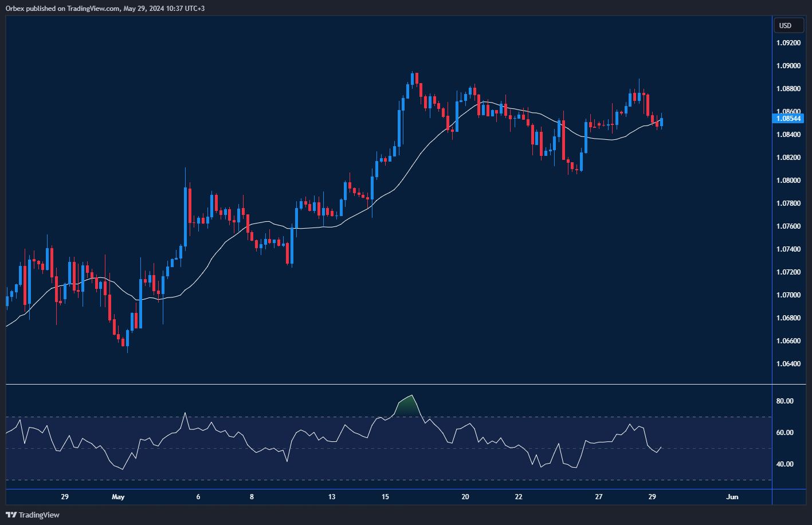The image size is (812, 525).
Task: Select the 27 date on time axis
Action: coord(599,497)
